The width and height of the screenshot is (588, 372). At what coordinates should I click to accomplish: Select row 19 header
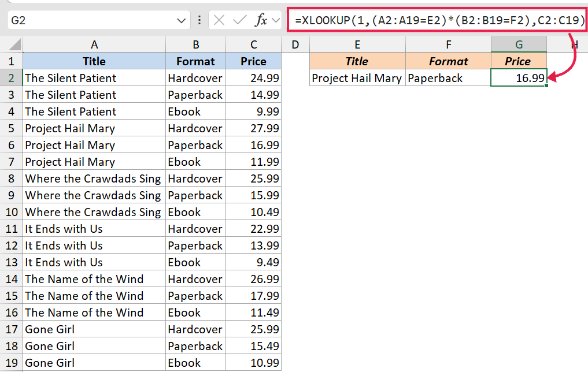[11, 363]
